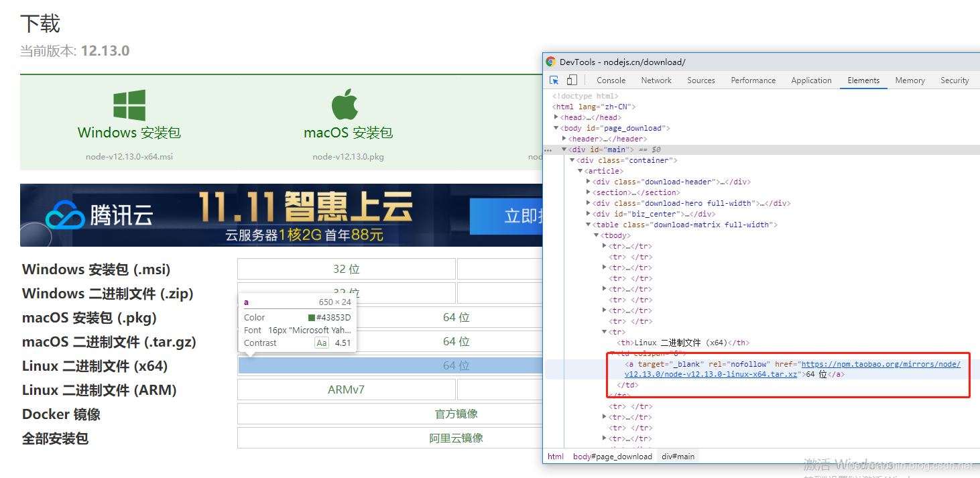Viewport: 980px width, 478px height.
Task: Expand the download-hero full-width div
Action: click(589, 203)
